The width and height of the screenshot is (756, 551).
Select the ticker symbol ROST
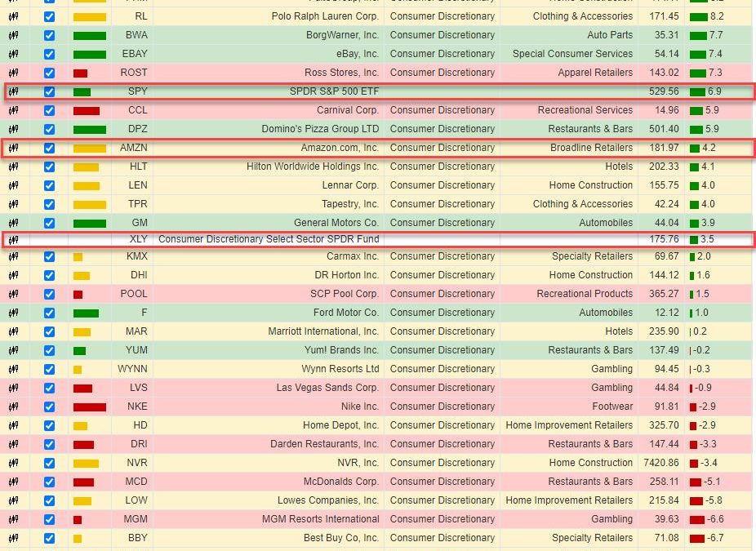coord(134,73)
